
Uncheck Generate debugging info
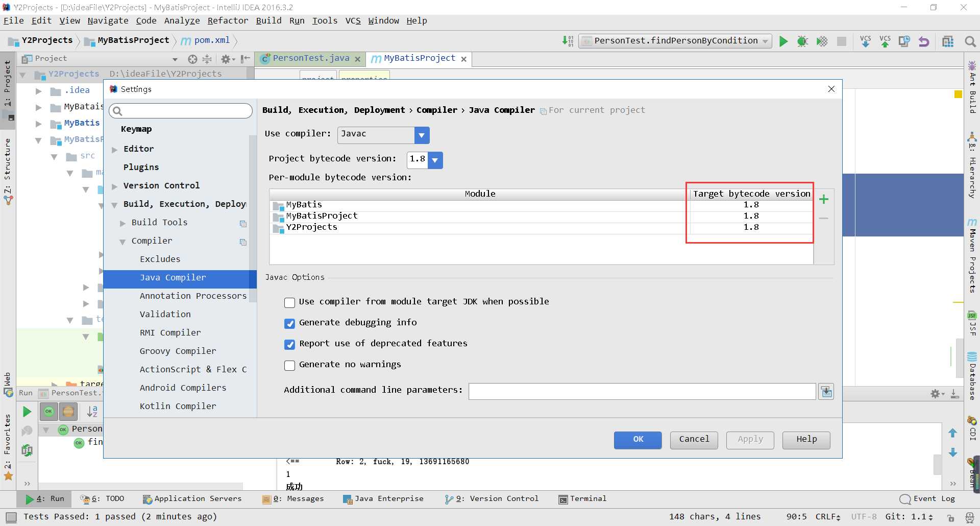point(289,323)
